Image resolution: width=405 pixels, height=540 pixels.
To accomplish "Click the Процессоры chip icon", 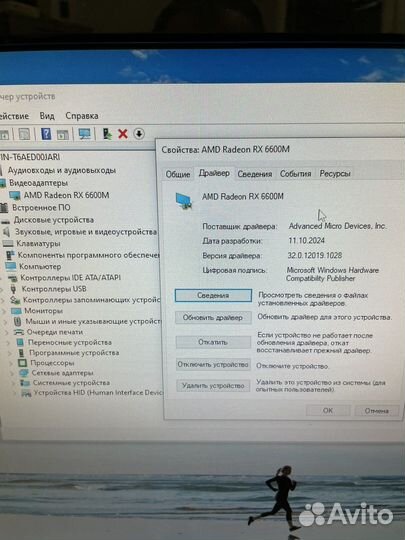I will coord(22,363).
